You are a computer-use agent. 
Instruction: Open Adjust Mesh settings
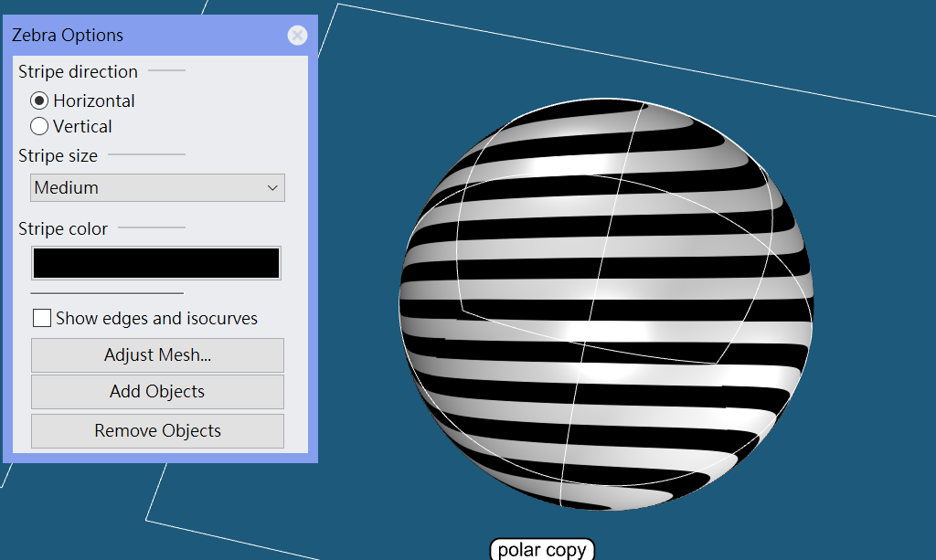point(157,355)
